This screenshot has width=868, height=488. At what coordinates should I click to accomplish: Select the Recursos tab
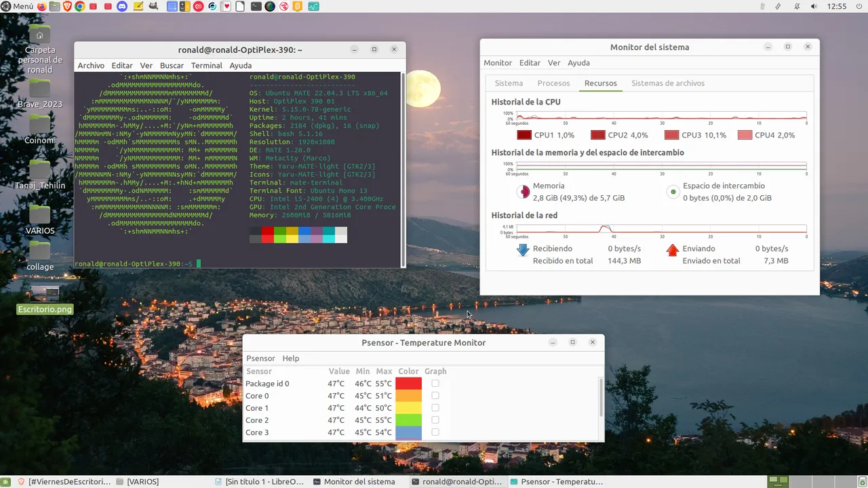pos(601,83)
